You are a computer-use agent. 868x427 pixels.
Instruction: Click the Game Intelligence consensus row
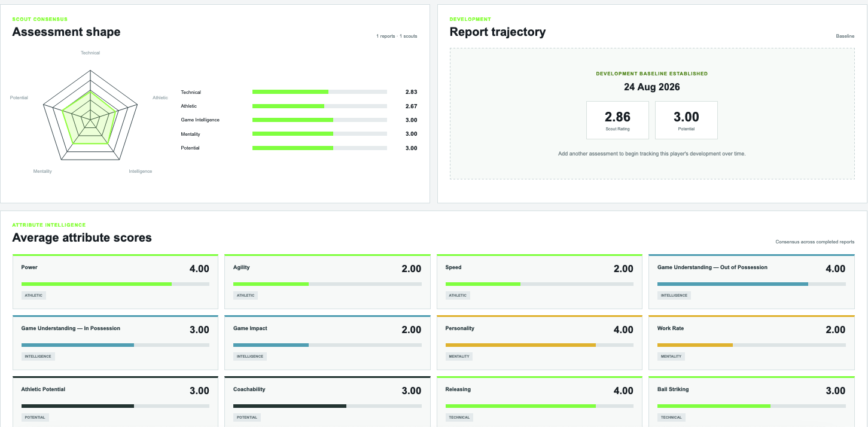point(299,120)
